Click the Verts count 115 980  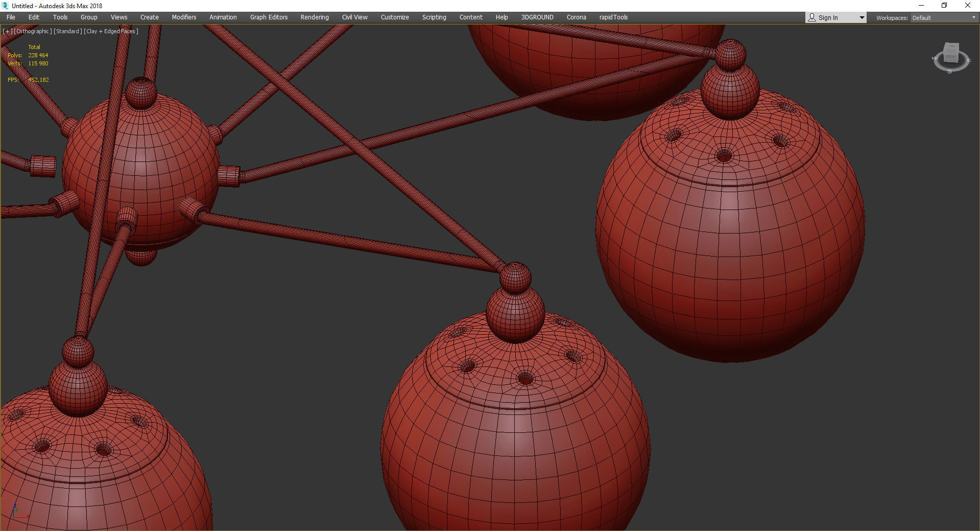tap(38, 63)
